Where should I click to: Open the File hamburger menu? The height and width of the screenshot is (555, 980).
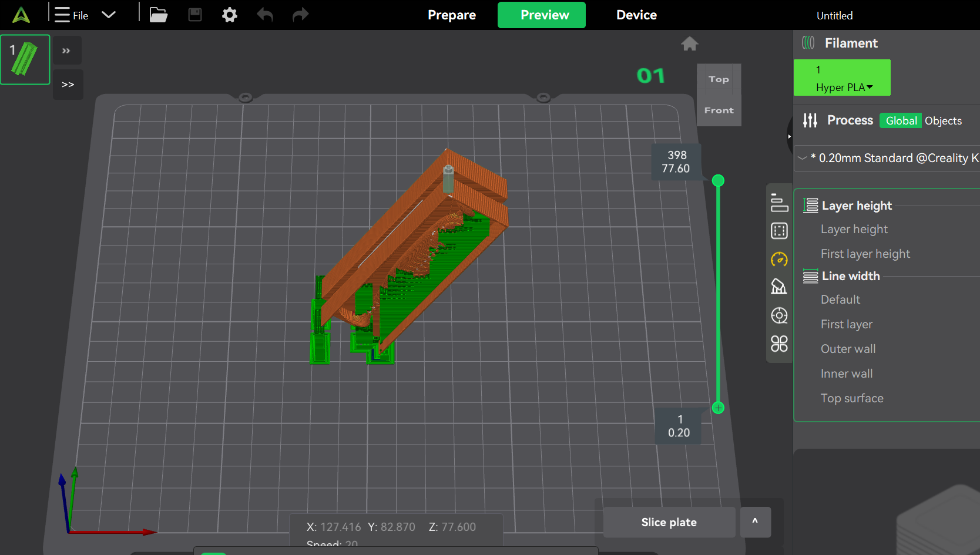pos(71,15)
